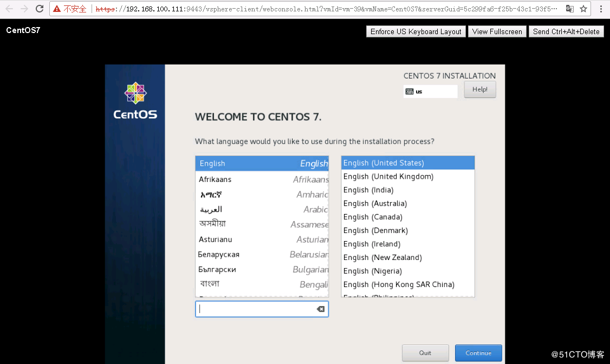Viewport: 610px width, 364px height.
Task: Open the page translate icon
Action: tap(570, 9)
